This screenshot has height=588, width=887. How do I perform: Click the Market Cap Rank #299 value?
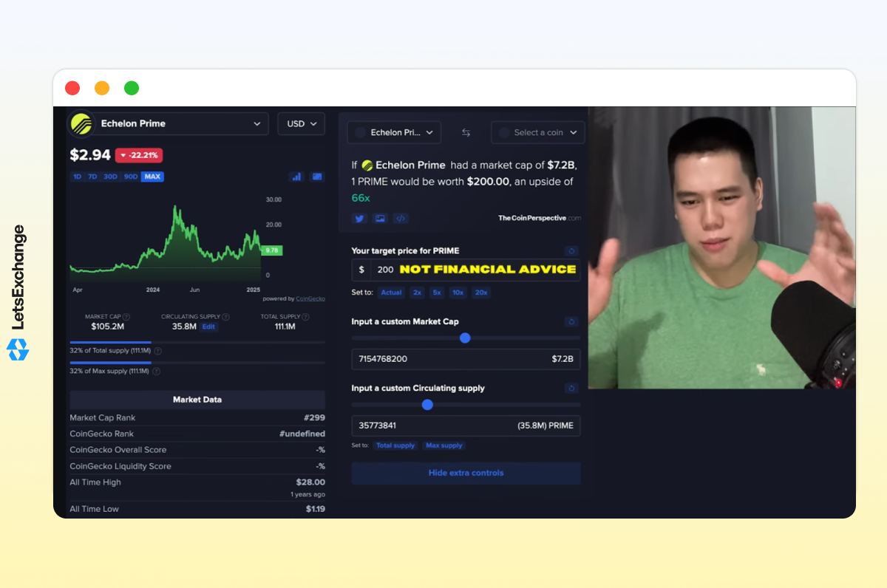click(x=314, y=417)
